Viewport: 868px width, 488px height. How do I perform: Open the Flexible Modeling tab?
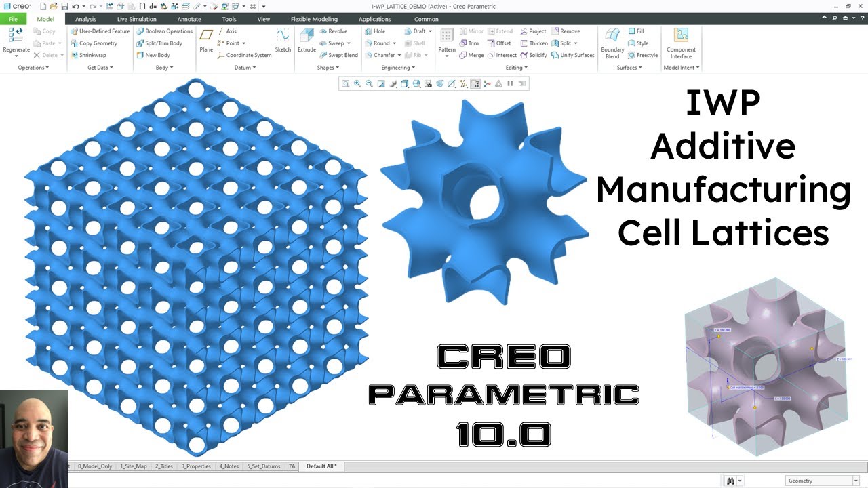coord(314,19)
